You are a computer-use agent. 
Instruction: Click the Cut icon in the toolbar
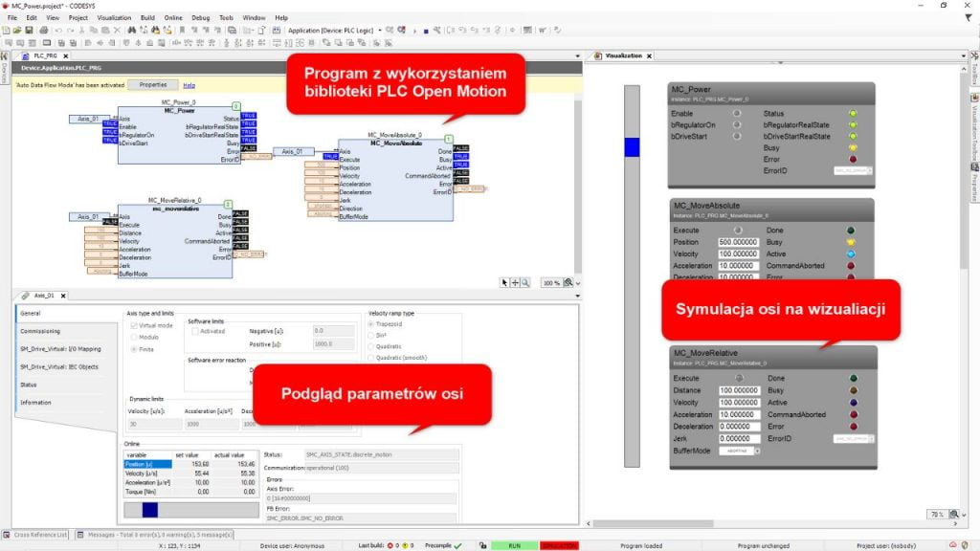81,33
